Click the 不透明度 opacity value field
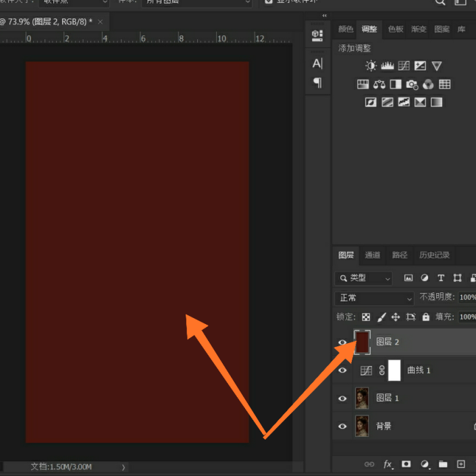 [467, 297]
